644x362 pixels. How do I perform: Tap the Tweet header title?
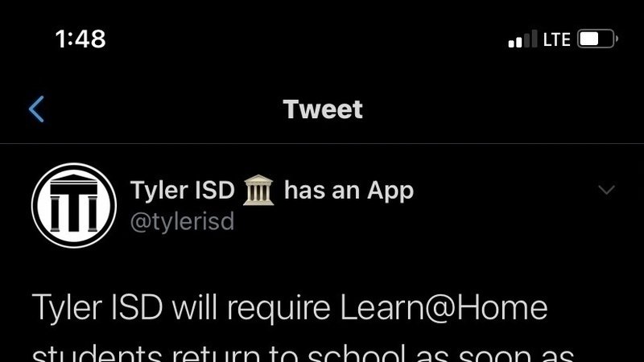click(323, 109)
